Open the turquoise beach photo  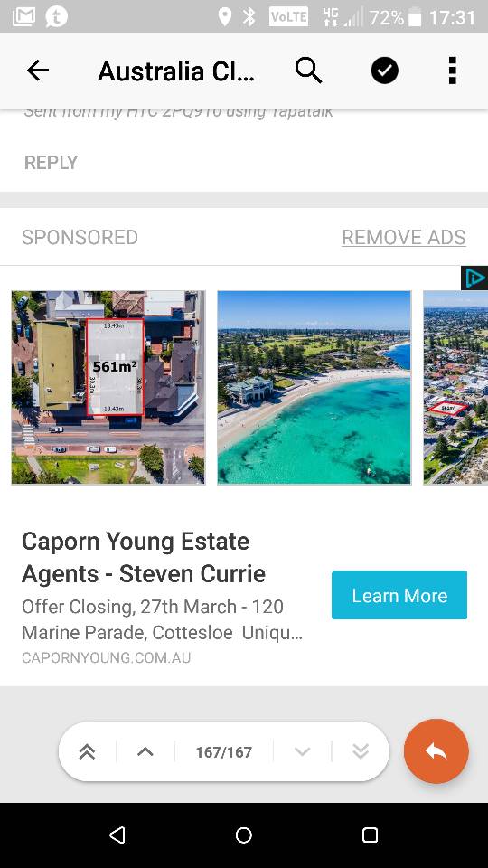click(314, 388)
